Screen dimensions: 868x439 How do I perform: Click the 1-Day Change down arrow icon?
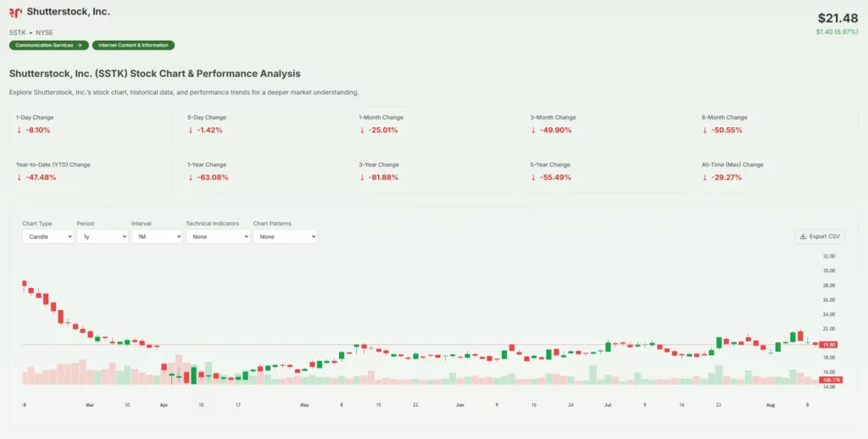click(x=19, y=131)
